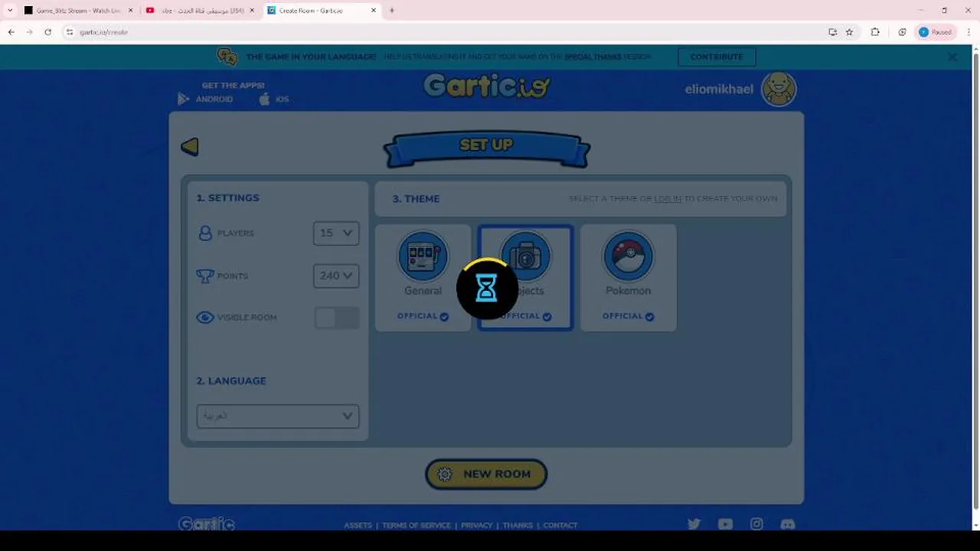The height and width of the screenshot is (551, 980).
Task: Toggle the Visible Room switch
Action: [x=336, y=318]
